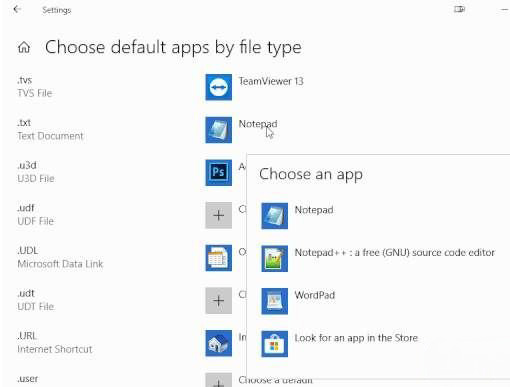Viewport: 510px width, 387px height.
Task: Click the U3D File label
Action: pos(36,178)
